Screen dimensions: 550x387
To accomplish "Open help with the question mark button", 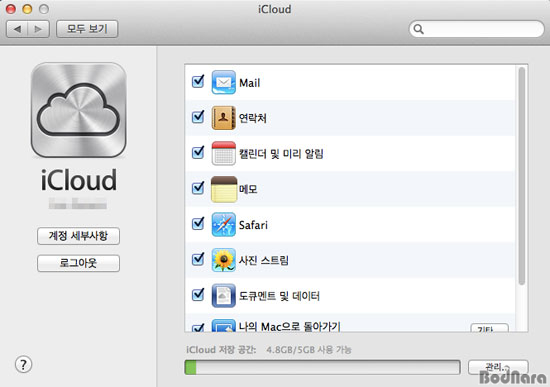I will pos(24,365).
